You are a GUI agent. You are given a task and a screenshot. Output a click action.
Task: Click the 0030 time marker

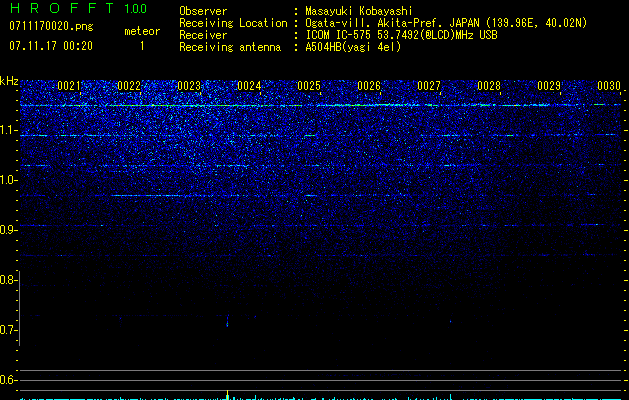(x=609, y=86)
